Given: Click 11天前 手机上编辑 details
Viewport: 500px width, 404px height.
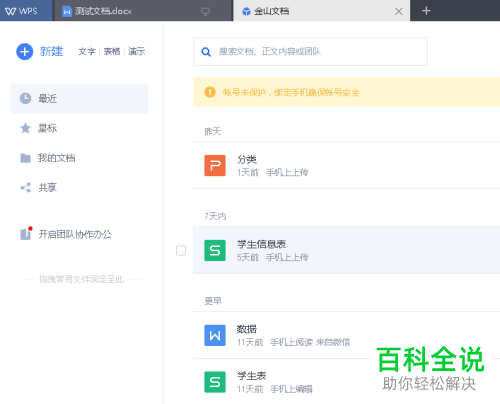Looking at the screenshot, I should point(275,389).
